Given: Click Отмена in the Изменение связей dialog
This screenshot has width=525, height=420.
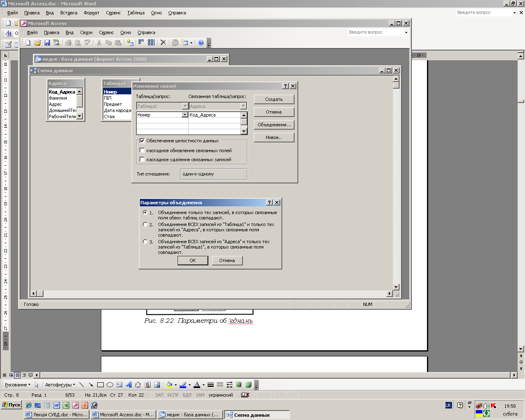Looking at the screenshot, I should click(x=274, y=112).
